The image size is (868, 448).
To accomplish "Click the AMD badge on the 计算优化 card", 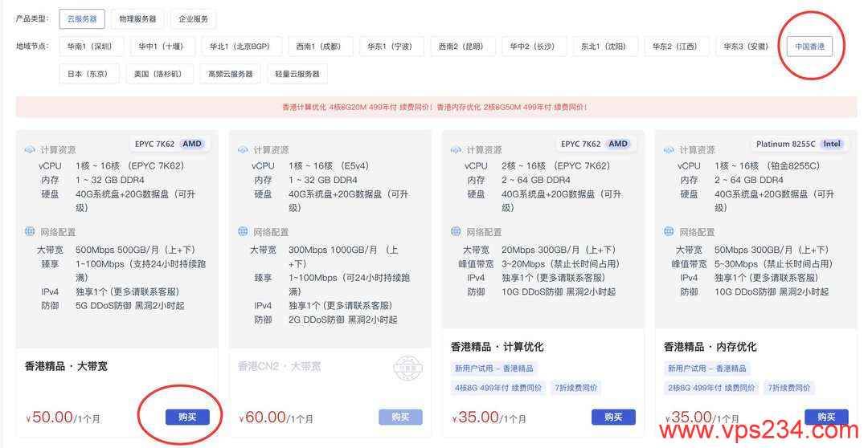I will point(618,144).
